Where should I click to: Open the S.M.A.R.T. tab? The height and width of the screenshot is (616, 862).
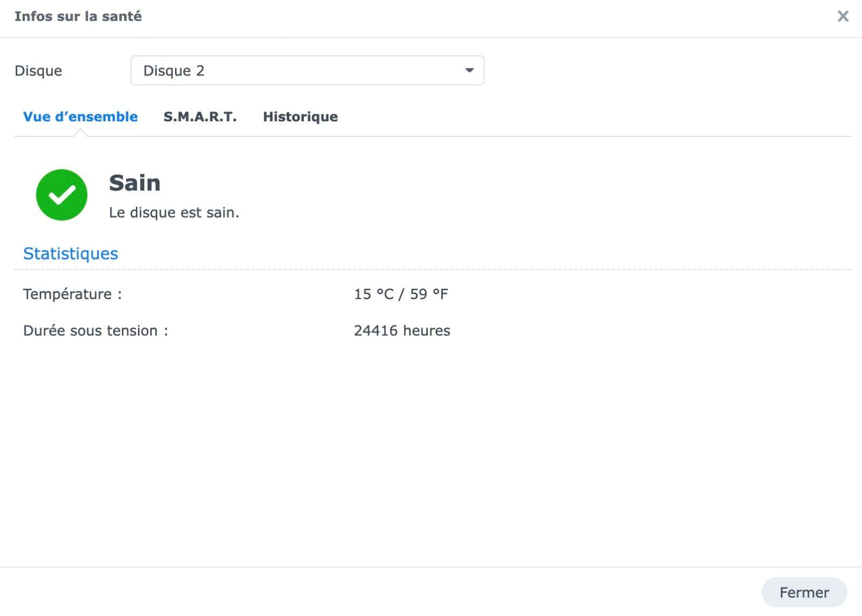[200, 117]
